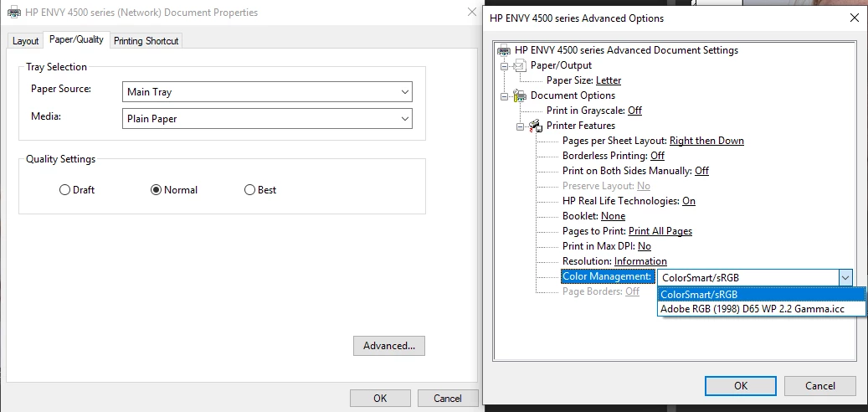Select the Printer Features tree label
The image size is (868, 412).
point(581,126)
